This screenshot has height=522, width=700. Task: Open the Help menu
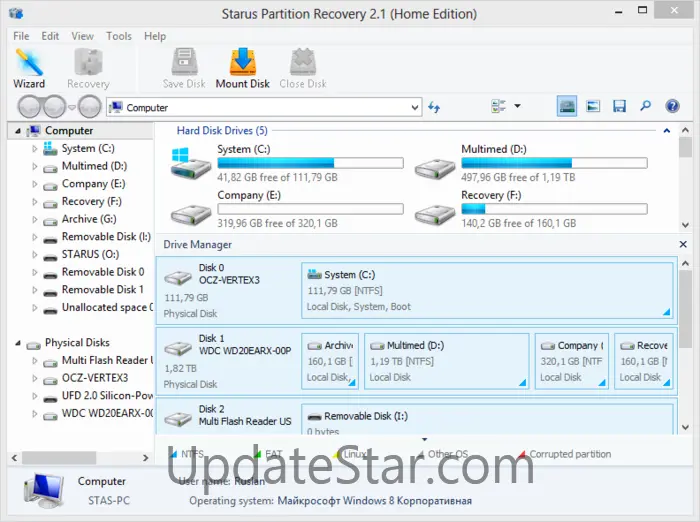[155, 36]
